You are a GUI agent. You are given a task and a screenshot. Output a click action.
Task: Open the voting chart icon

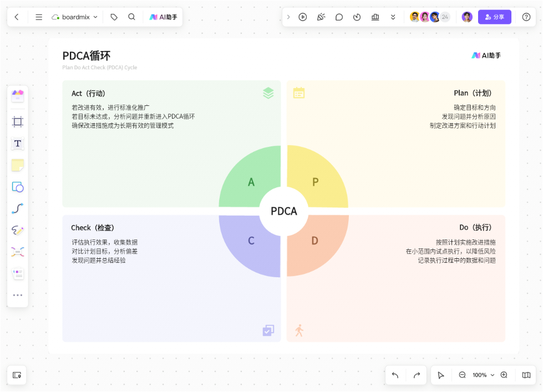coord(375,17)
